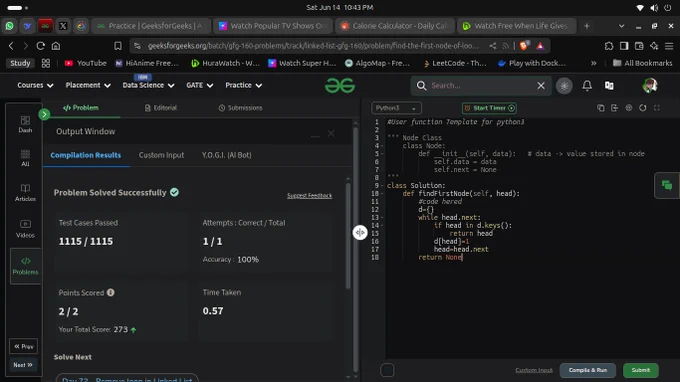Image resolution: width=680 pixels, height=382 pixels.
Task: Open the Leo AI sparkle icon
Action: click(654, 46)
